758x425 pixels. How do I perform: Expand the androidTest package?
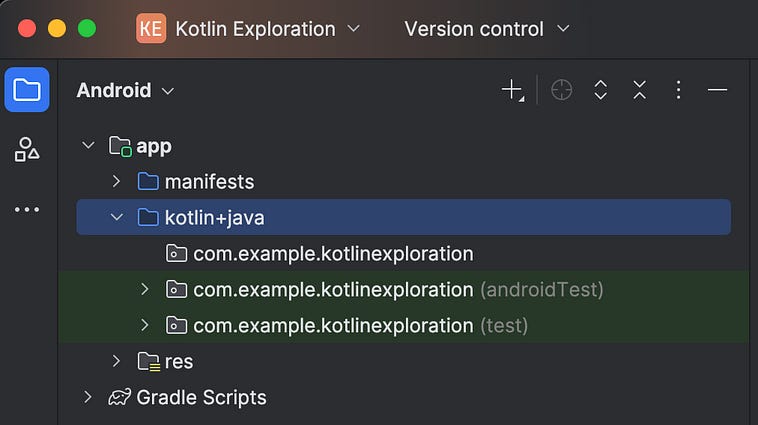(145, 289)
